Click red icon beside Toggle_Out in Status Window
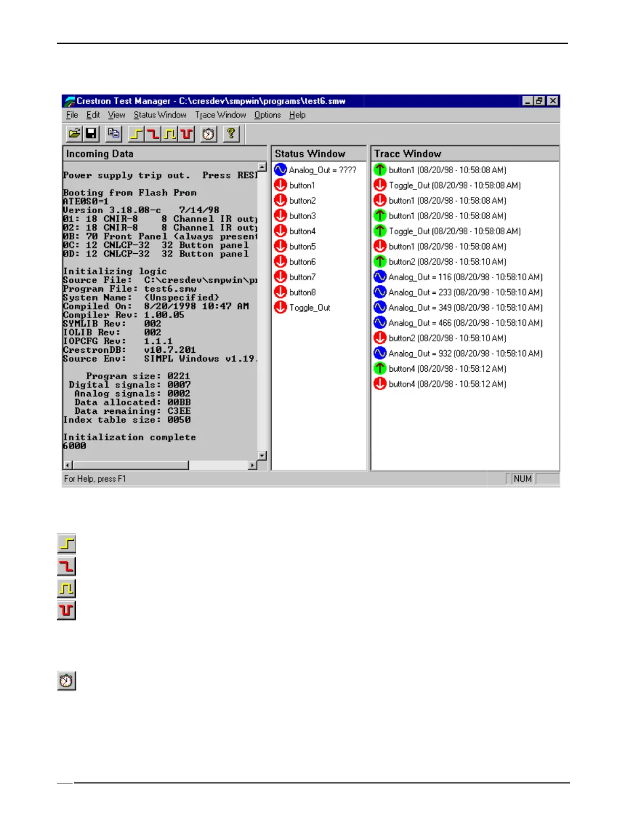The width and height of the screenshot is (644, 834). 280,307
